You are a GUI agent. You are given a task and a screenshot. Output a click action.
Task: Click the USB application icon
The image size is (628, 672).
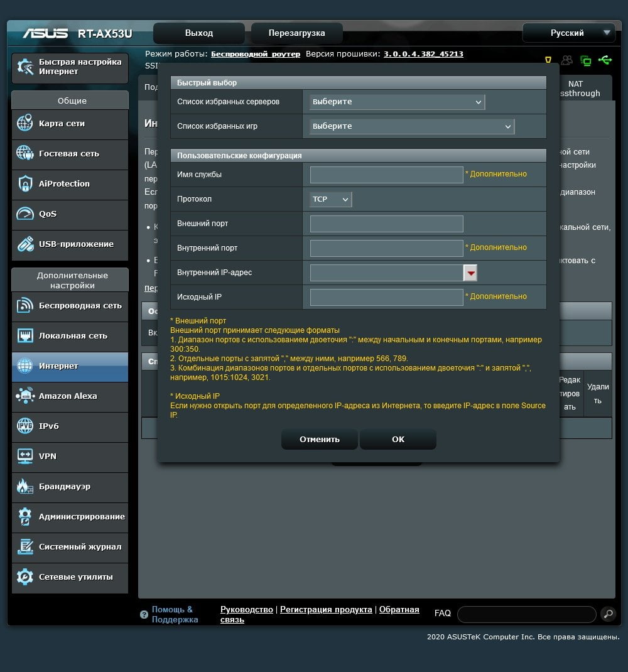click(x=25, y=244)
